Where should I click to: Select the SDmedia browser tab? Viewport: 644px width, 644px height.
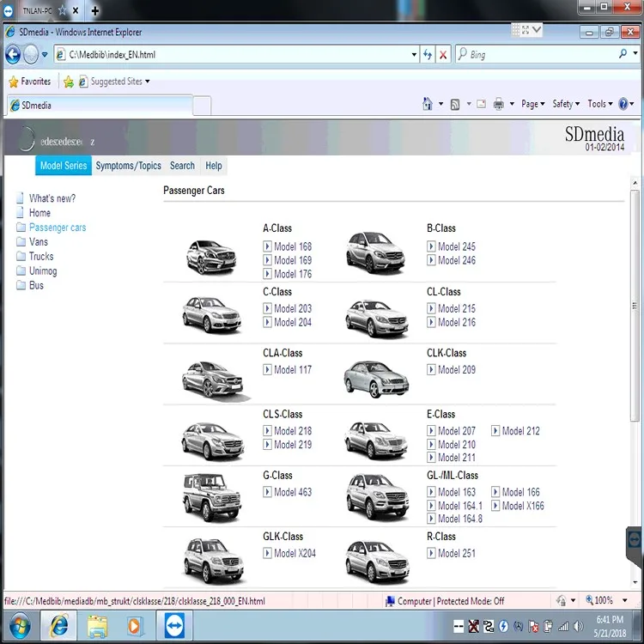point(100,106)
